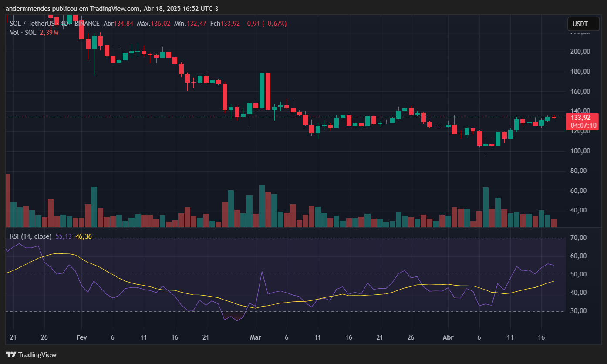Image resolution: width=607 pixels, height=364 pixels.
Task: Click the high price value Máx.136,02
Action: pos(154,24)
